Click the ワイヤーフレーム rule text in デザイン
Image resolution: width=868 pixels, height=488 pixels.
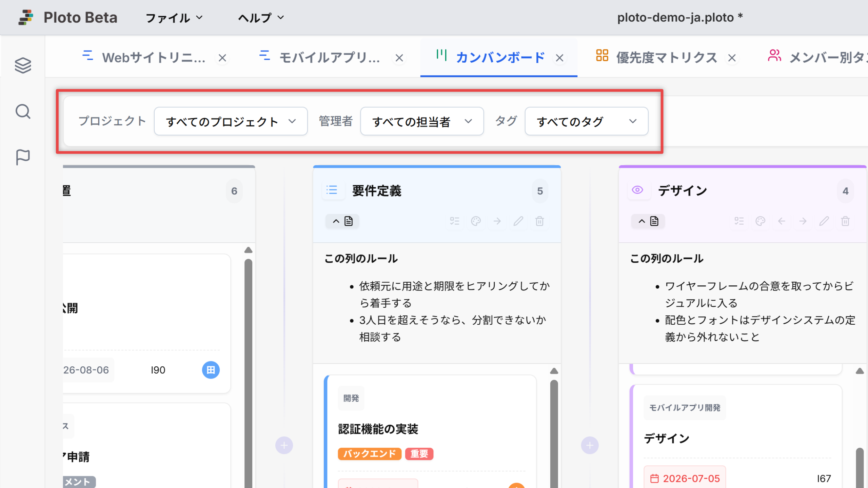click(x=759, y=294)
